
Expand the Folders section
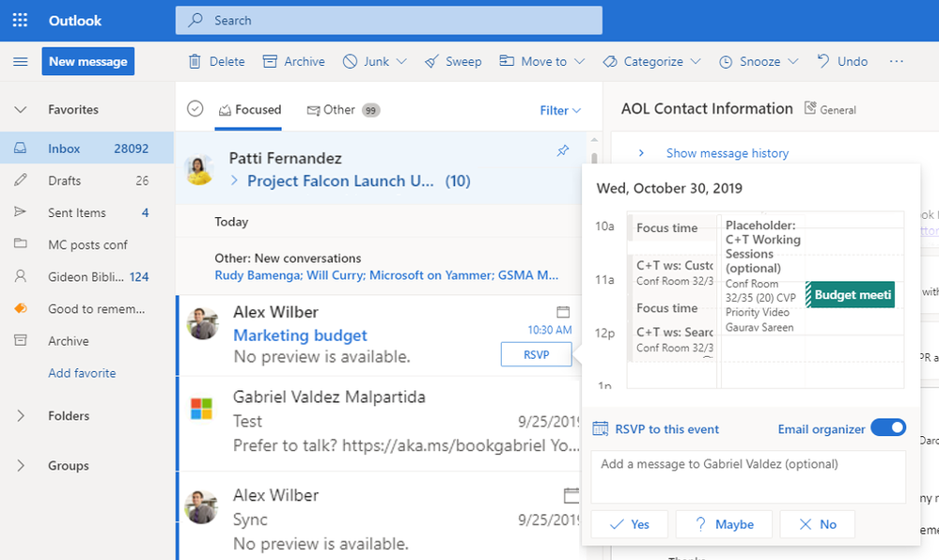tap(21, 415)
